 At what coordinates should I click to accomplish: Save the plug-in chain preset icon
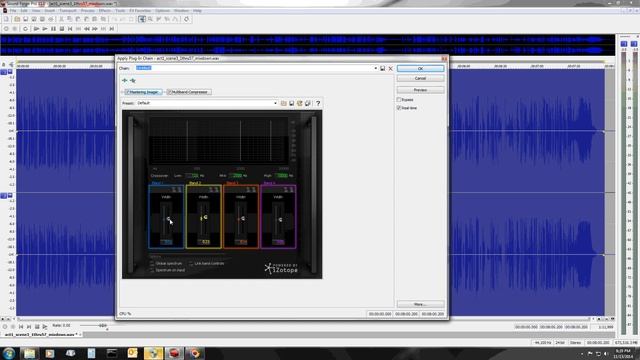pos(382,69)
